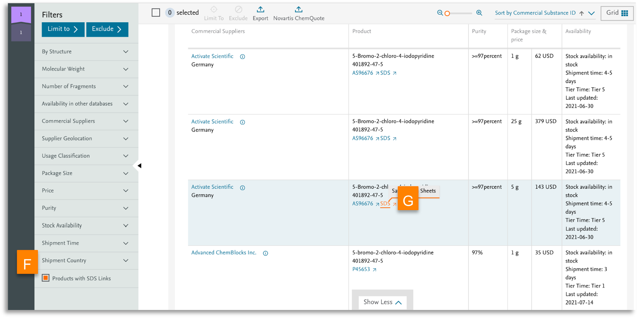This screenshot has width=644, height=331.
Task: Click the Show Less button
Action: pyautogui.click(x=382, y=302)
